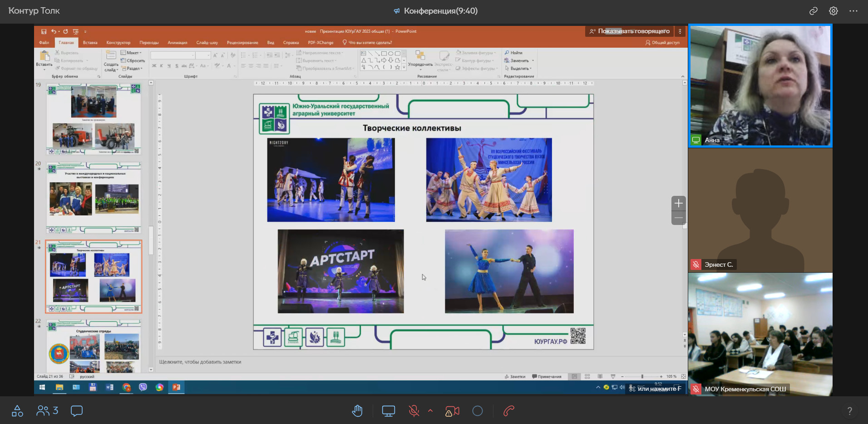Expand microphone options arrow
Image resolution: width=868 pixels, height=424 pixels.
[x=430, y=411]
